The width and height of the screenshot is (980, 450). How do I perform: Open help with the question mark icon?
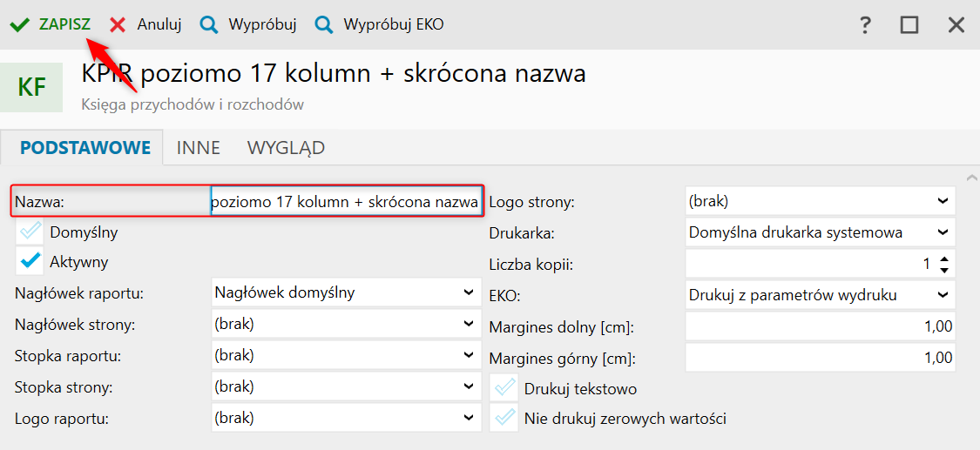[865, 25]
